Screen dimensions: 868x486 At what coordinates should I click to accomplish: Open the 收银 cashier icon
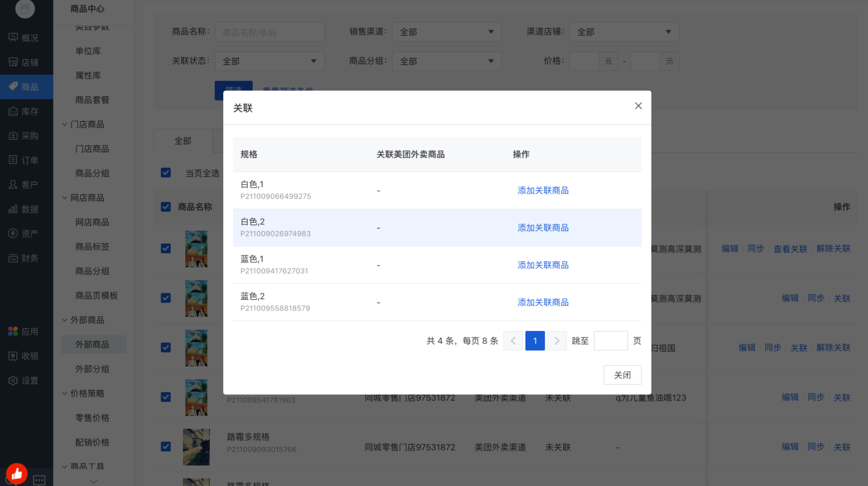tap(13, 356)
